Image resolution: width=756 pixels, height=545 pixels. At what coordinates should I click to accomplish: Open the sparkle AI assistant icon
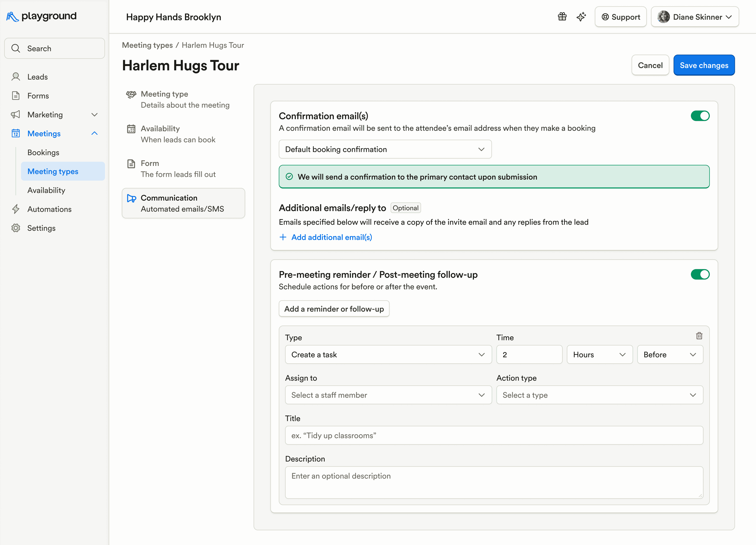point(581,17)
